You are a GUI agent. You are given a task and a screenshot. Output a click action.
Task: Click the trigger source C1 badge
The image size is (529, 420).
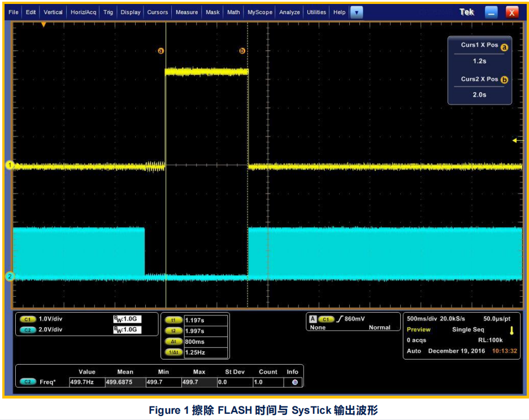326,319
